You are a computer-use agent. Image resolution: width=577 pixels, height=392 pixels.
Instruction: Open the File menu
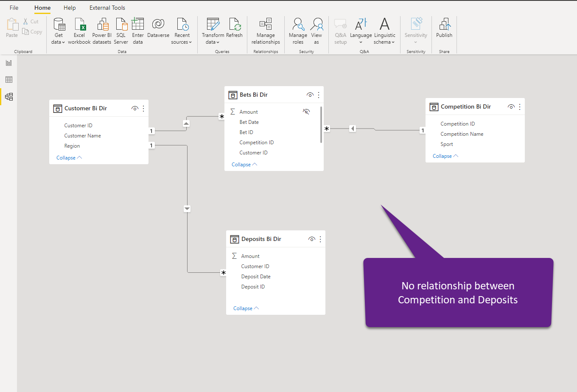click(14, 8)
